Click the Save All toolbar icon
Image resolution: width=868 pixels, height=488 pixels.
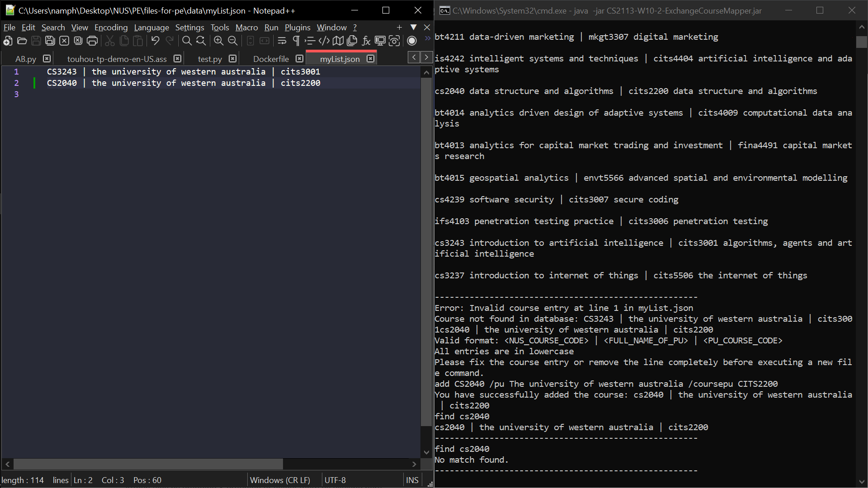tap(50, 41)
